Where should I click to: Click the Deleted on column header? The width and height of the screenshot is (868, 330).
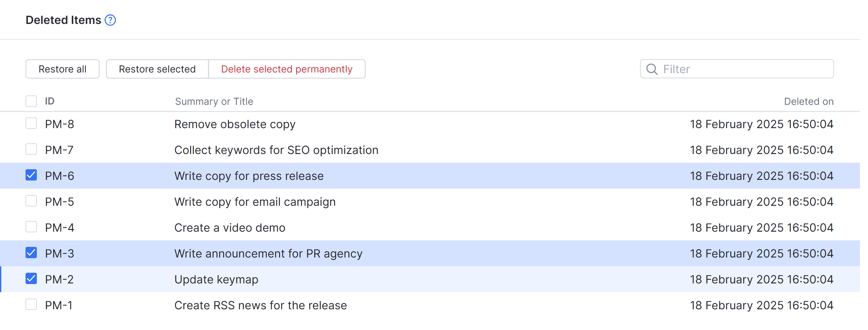[x=809, y=102]
